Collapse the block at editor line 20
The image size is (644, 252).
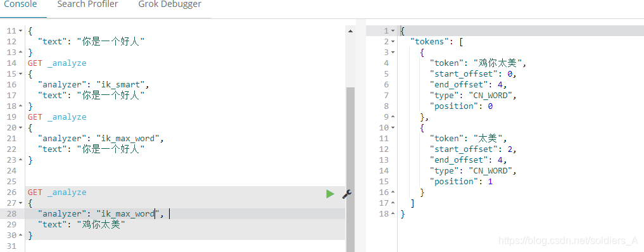[x=21, y=128]
